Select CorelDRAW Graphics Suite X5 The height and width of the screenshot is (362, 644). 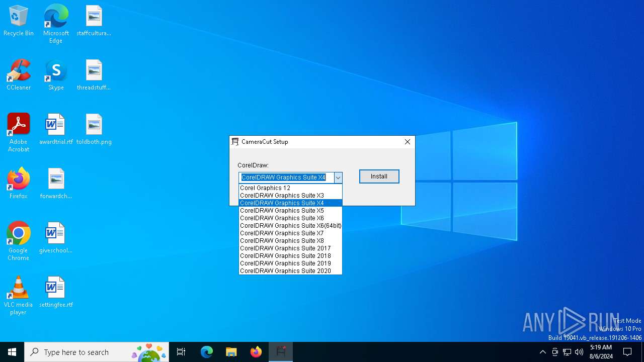pyautogui.click(x=290, y=211)
